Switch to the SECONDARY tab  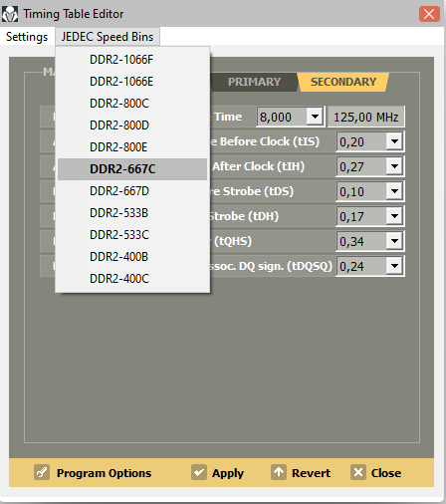(343, 82)
